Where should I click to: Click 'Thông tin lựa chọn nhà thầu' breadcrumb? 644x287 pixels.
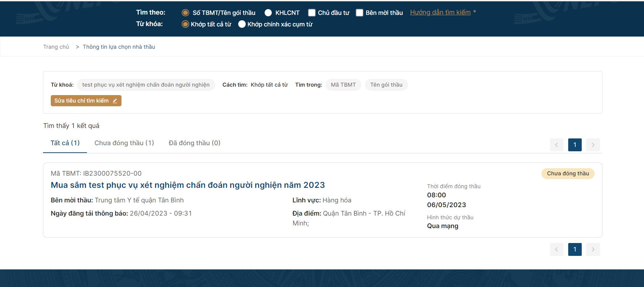(x=119, y=47)
